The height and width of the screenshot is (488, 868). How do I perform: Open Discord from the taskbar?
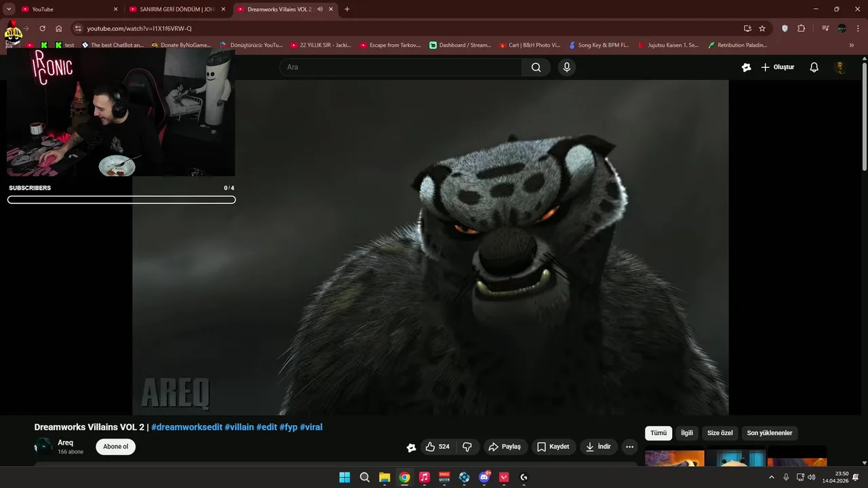pyautogui.click(x=484, y=477)
